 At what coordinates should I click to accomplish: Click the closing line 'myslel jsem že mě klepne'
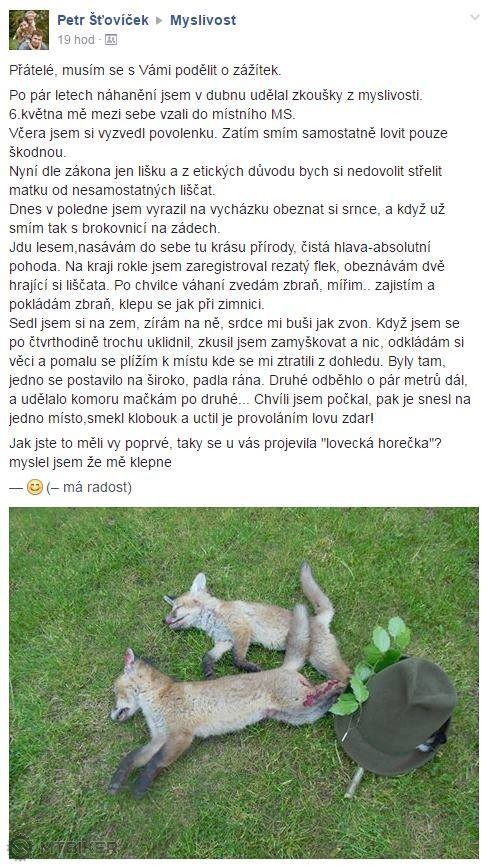tap(91, 462)
